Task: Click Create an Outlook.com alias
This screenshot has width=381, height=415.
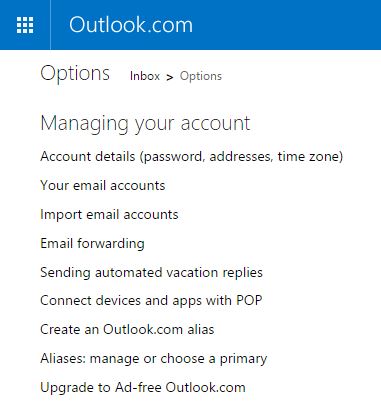Action: tap(127, 330)
